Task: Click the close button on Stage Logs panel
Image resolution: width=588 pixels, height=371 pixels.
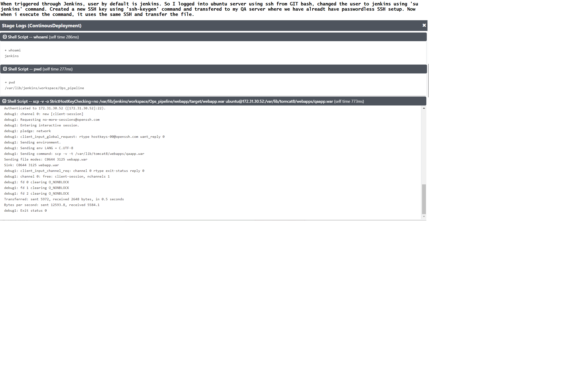Action: tap(423, 25)
